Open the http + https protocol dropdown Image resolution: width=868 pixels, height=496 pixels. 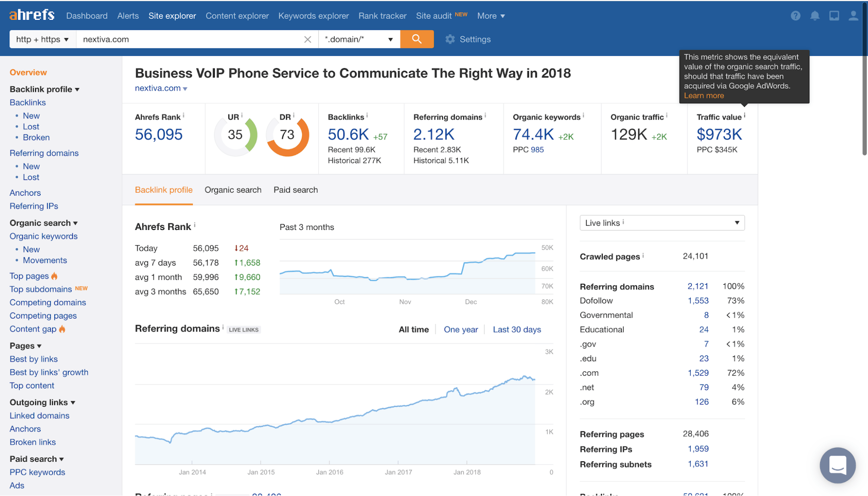43,39
